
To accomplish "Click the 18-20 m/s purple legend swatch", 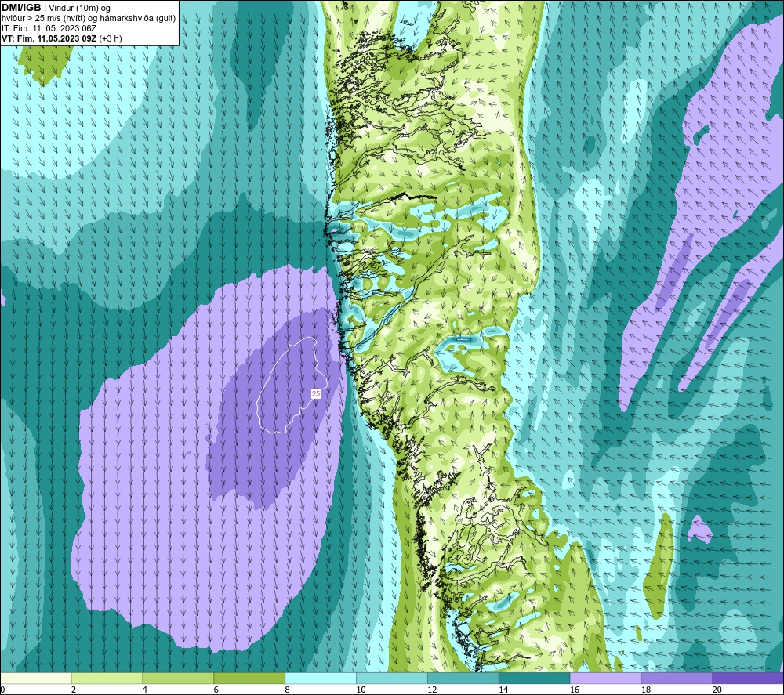I will [677, 678].
